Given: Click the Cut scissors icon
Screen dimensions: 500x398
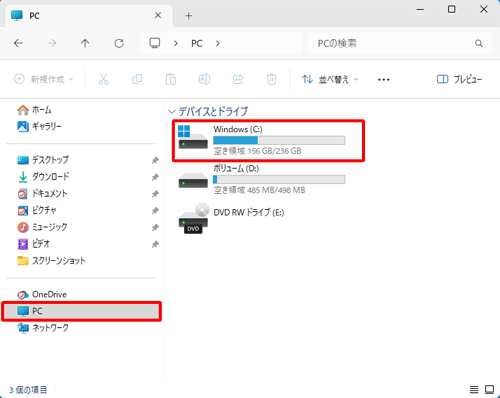Looking at the screenshot, I should coord(104,79).
